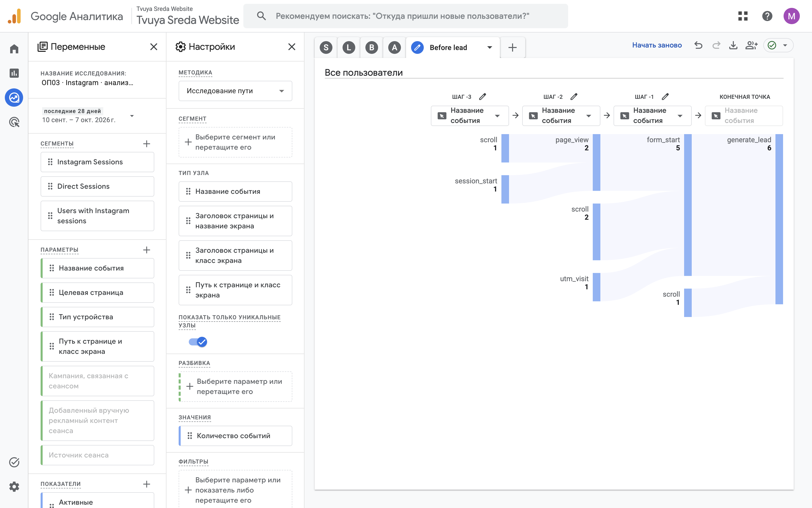Click the share exploration person-add icon
Viewport: 812px width, 508px height.
tap(751, 45)
